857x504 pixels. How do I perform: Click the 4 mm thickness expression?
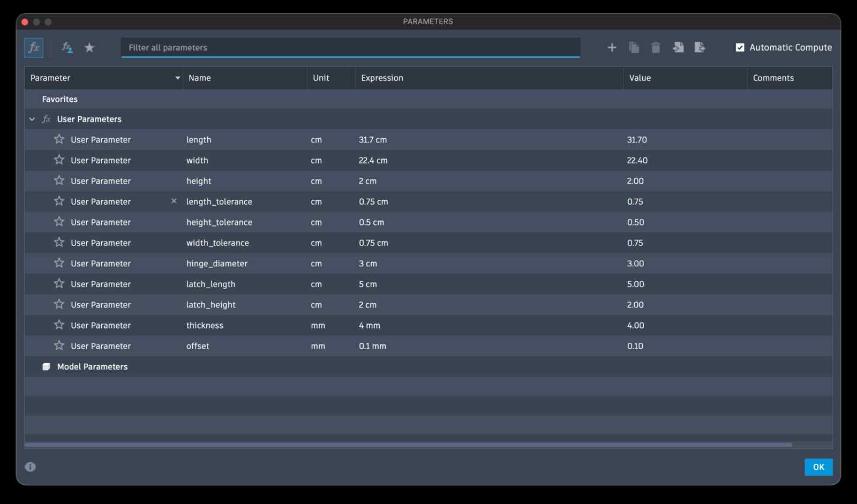370,326
